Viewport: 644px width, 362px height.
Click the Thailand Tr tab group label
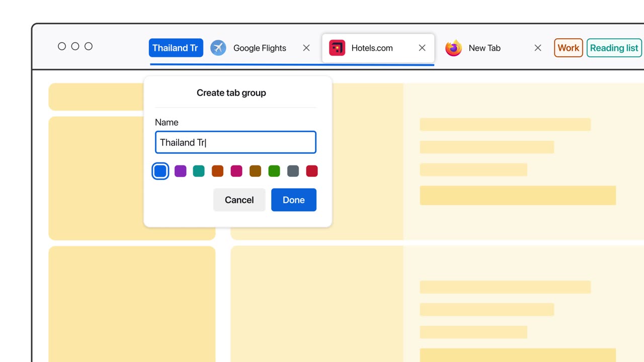[x=176, y=48]
